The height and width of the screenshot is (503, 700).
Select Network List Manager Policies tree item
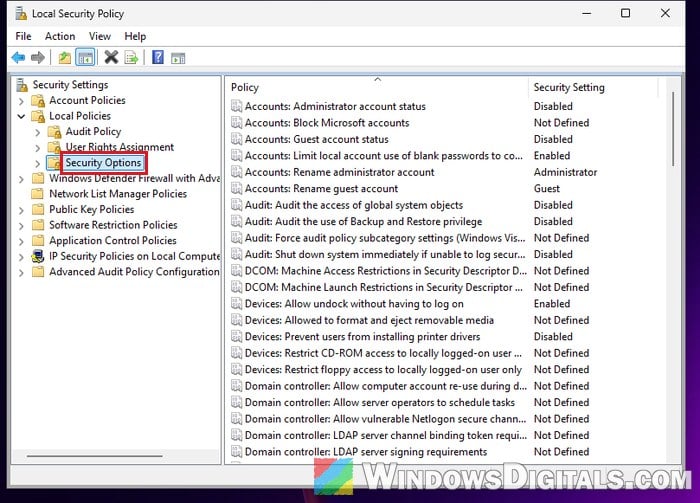[x=118, y=194]
